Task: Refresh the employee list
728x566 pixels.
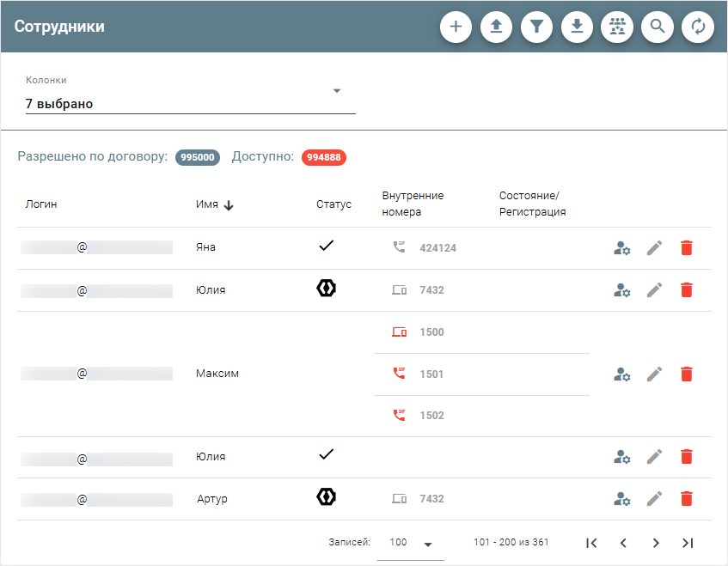Action: pos(698,27)
